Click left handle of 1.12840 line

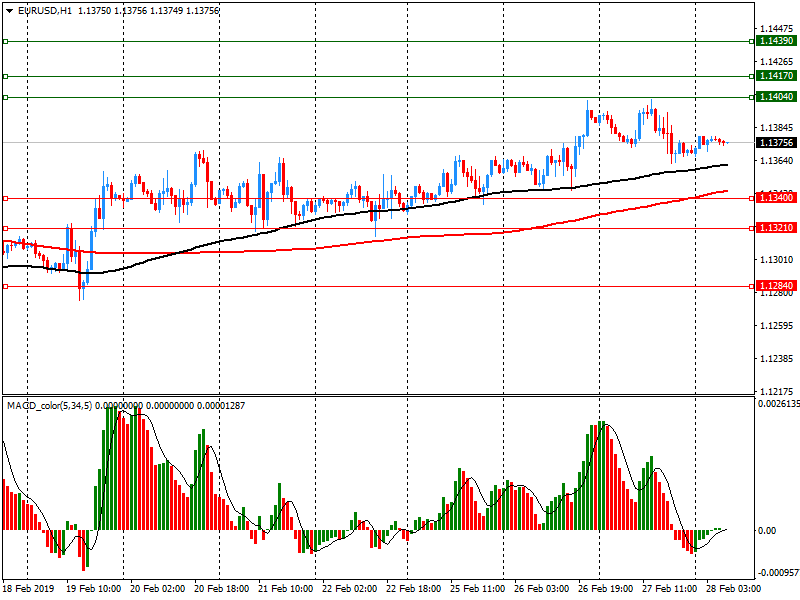[x=5, y=286]
